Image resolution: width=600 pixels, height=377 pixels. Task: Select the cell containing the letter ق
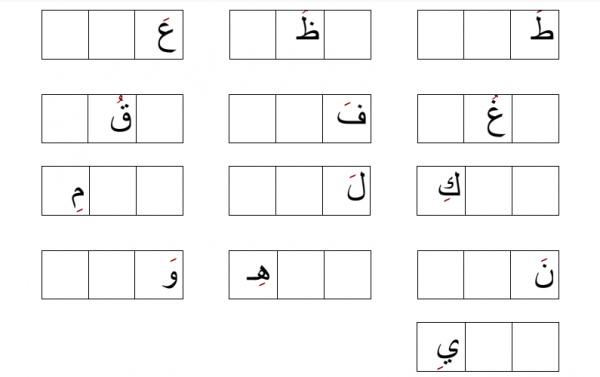pyautogui.click(x=112, y=119)
